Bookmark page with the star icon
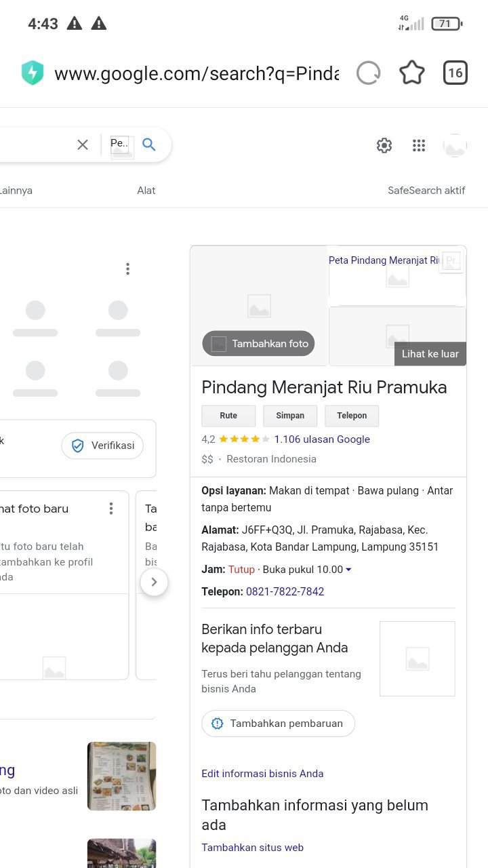 pyautogui.click(x=411, y=73)
